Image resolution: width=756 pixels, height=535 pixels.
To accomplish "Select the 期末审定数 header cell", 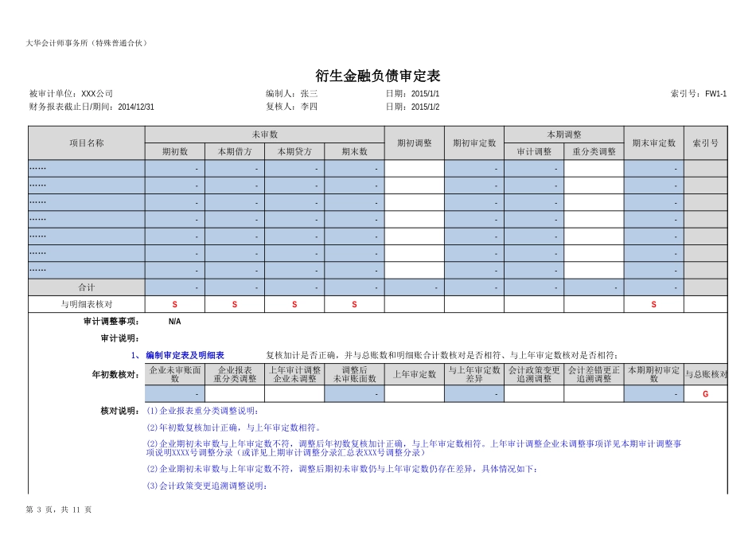I will [x=653, y=143].
